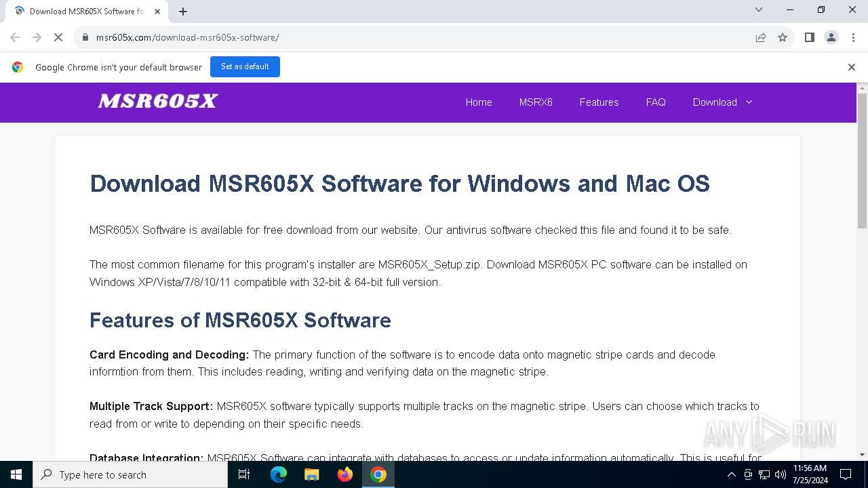Click the browser forward arrow
Viewport: 868px width, 488px height.
click(x=37, y=37)
